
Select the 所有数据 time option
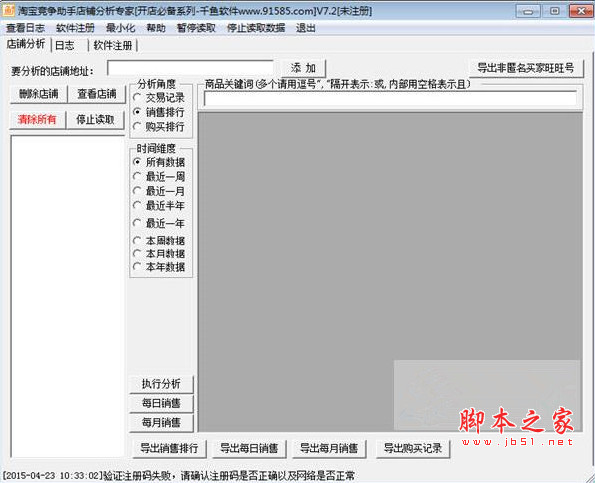(159, 162)
